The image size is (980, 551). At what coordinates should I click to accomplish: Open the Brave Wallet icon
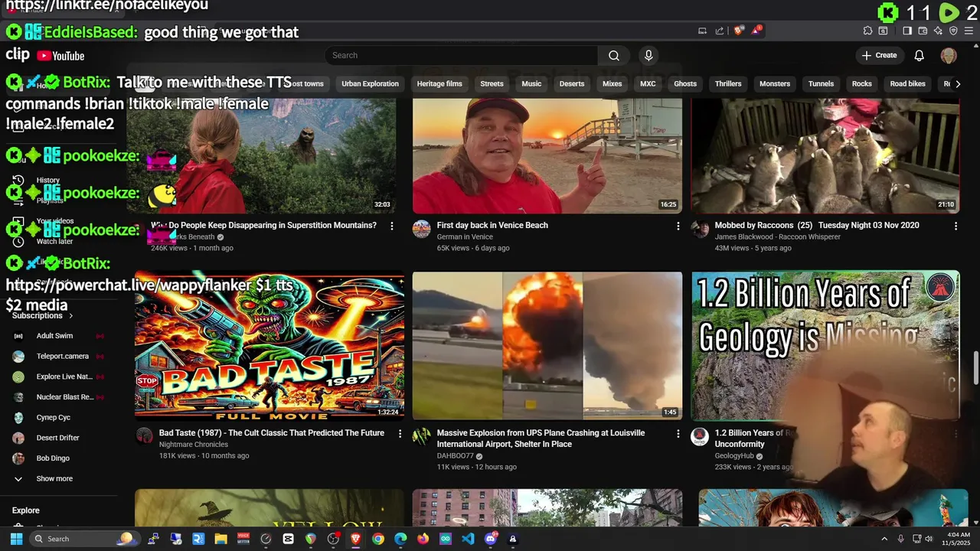point(923,31)
